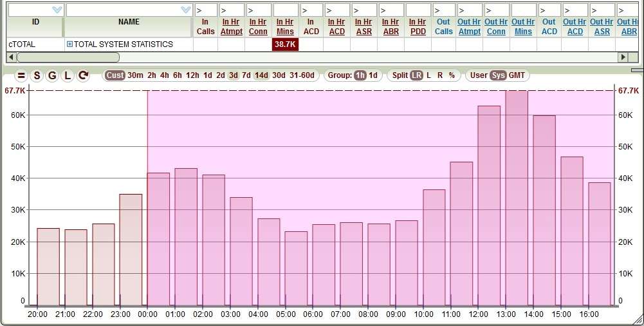Screen dimensions: 644x326
Task: Click the round G chart button
Action: click(x=52, y=75)
